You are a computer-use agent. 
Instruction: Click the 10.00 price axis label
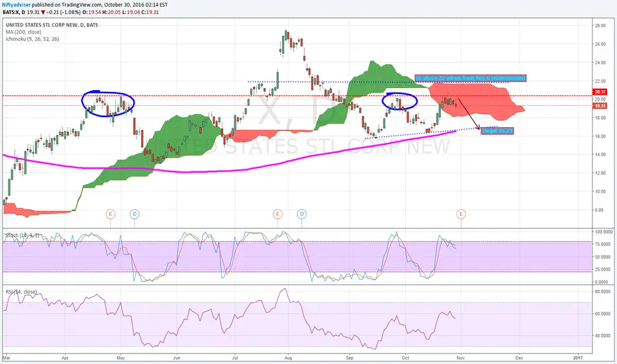[600, 192]
